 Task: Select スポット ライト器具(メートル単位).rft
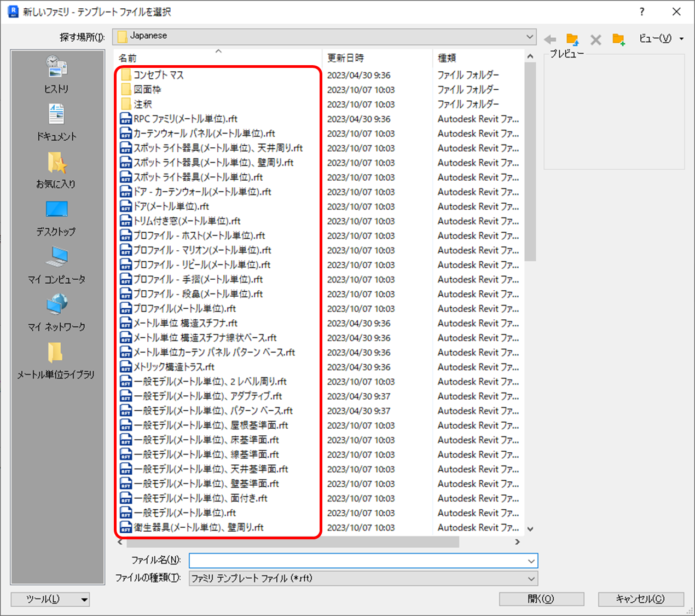(x=192, y=177)
